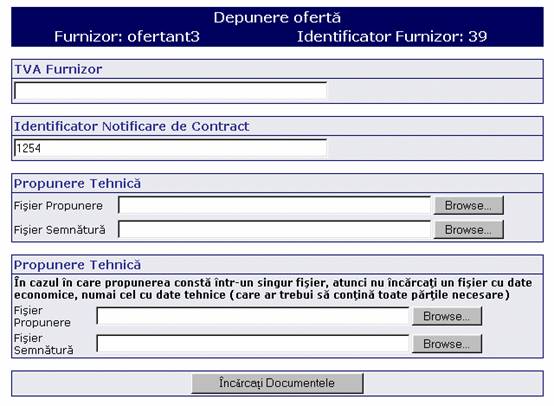Select Fișier Propunere path field below the bold note
Viewport: 554px width, 406px height.
pyautogui.click(x=253, y=316)
